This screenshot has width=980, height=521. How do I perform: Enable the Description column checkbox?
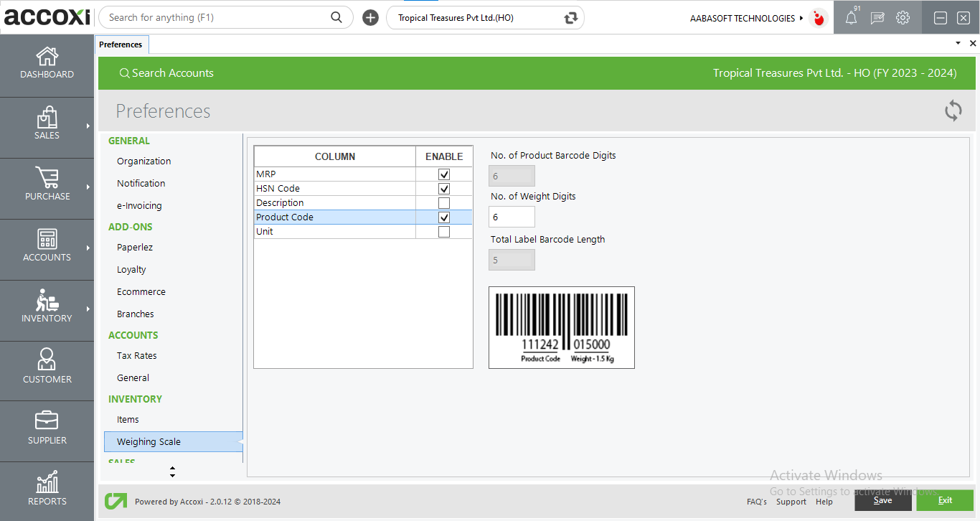(x=444, y=203)
